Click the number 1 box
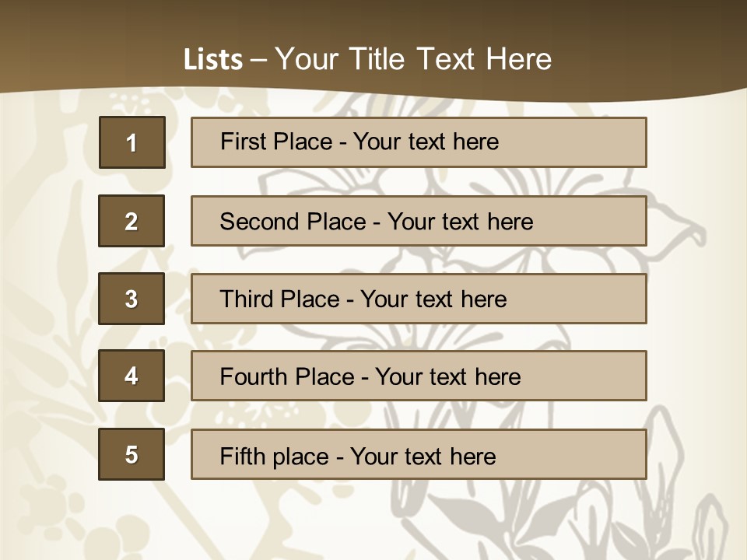The image size is (747, 560). (132, 142)
